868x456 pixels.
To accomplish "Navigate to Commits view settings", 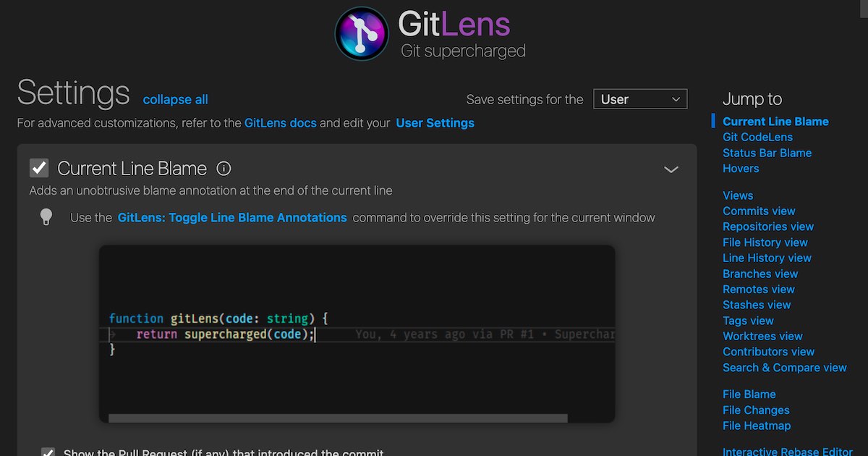I will (759, 211).
